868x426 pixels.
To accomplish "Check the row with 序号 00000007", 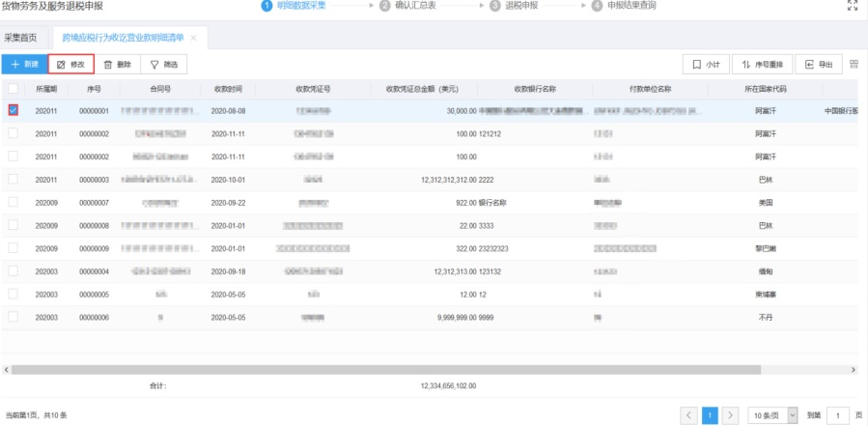I will tap(14, 202).
